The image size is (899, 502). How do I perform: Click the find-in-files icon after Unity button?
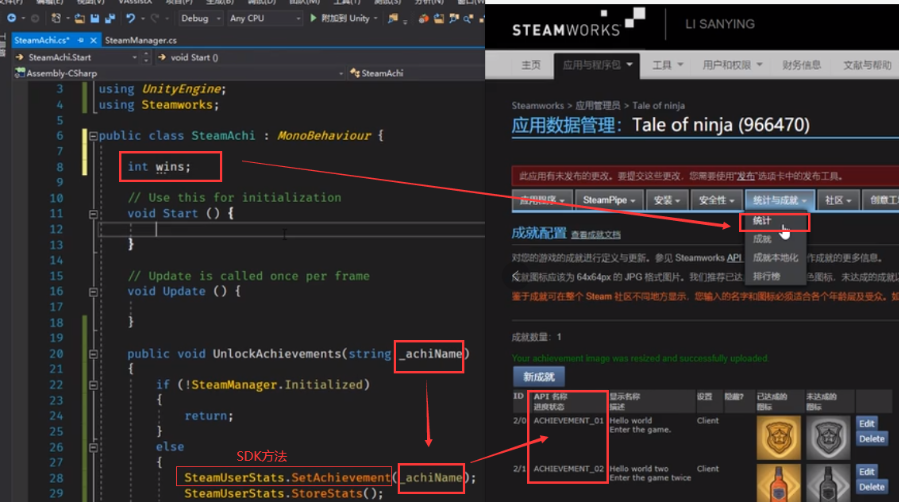[393, 18]
